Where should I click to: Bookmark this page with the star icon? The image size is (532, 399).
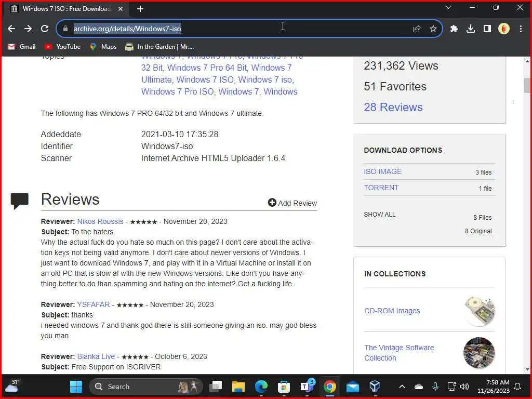coord(433,29)
